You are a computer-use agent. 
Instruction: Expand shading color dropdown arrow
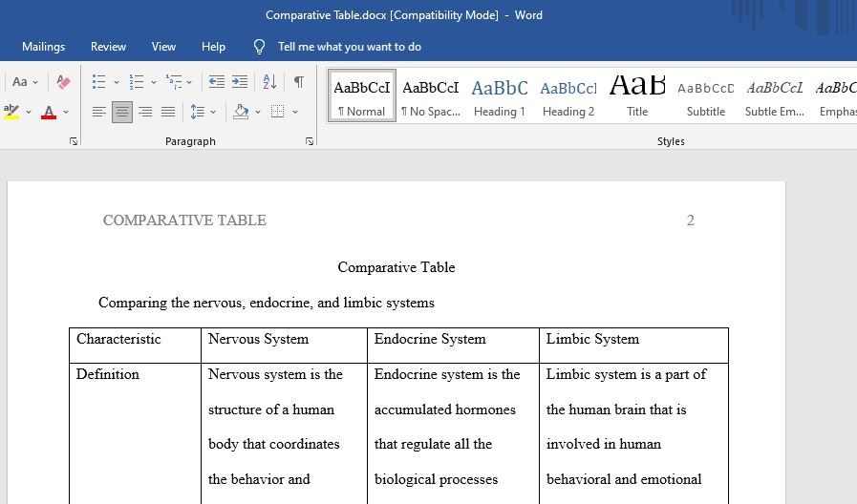click(258, 113)
